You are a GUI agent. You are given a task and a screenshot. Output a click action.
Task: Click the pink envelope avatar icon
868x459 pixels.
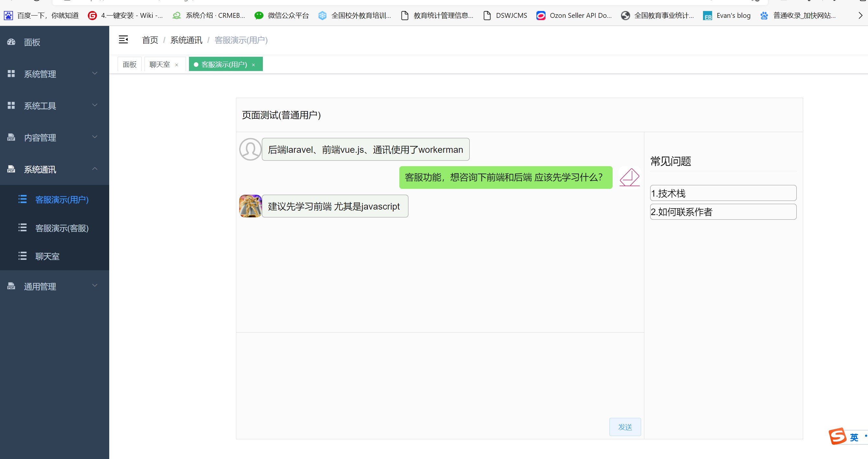(629, 177)
